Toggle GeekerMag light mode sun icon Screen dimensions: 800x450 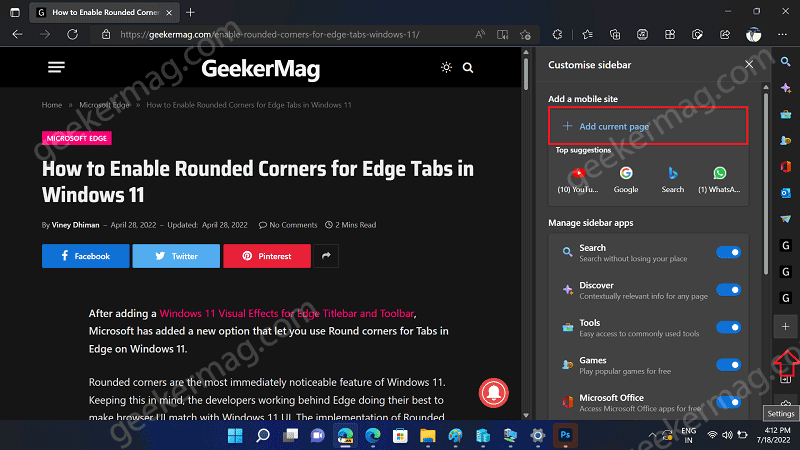pos(446,67)
